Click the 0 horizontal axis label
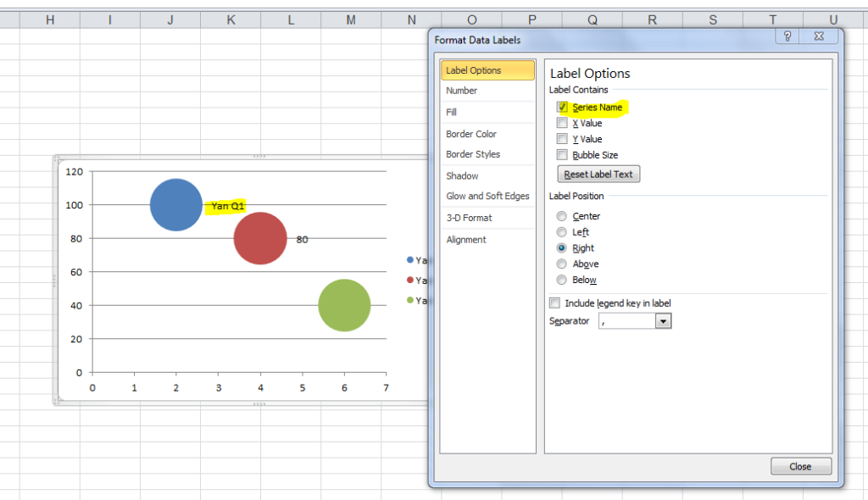This screenshot has height=500, width=868. pyautogui.click(x=92, y=387)
